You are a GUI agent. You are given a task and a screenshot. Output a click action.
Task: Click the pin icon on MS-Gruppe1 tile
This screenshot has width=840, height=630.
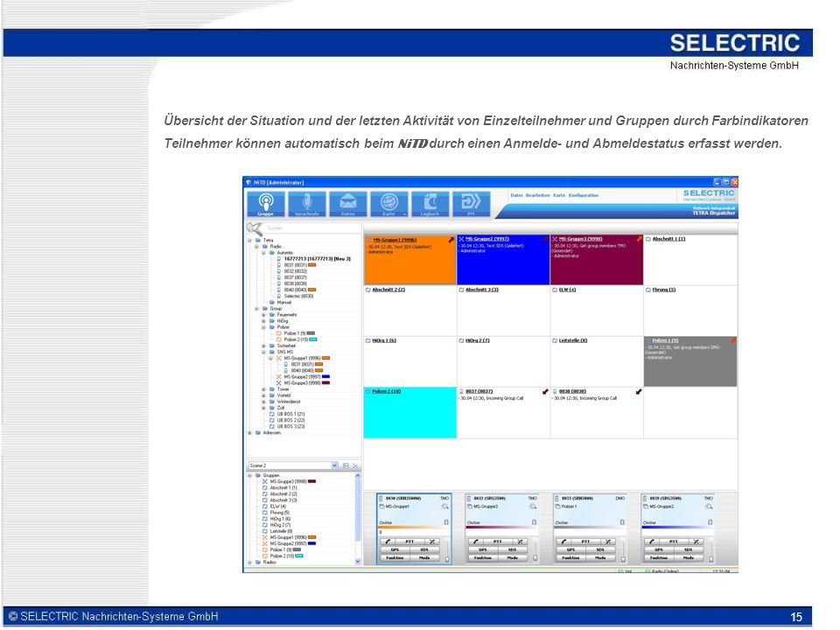point(451,240)
